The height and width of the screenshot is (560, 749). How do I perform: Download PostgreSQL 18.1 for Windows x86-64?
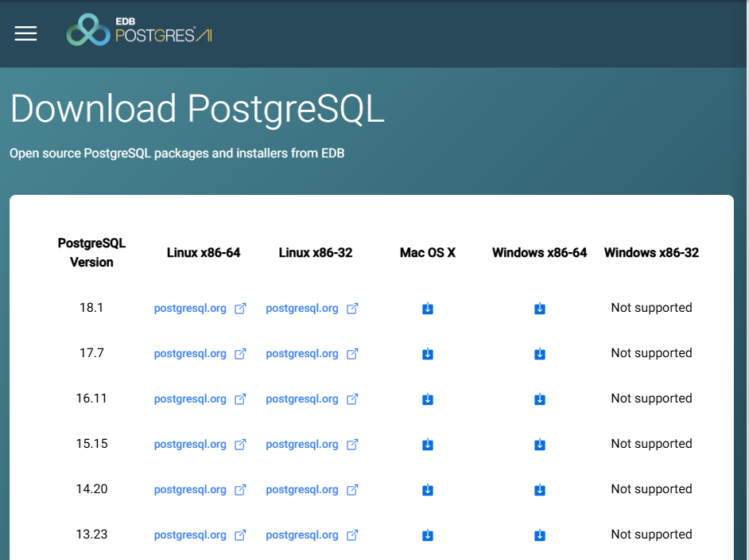540,308
